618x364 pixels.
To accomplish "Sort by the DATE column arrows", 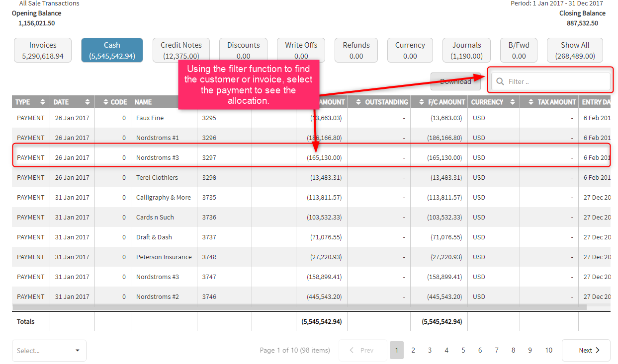I will (x=88, y=102).
